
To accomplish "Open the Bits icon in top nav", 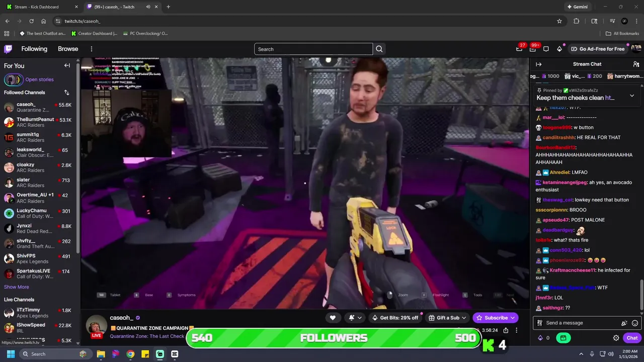I will click(x=559, y=49).
